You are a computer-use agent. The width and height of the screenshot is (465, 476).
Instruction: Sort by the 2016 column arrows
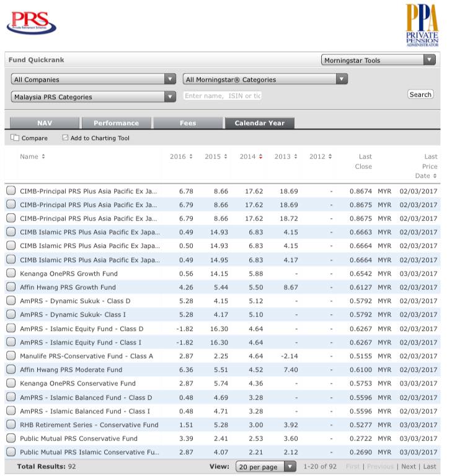point(191,157)
